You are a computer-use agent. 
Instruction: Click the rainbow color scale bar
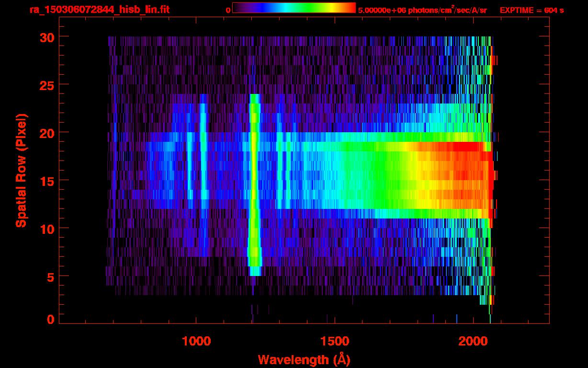pyautogui.click(x=294, y=8)
